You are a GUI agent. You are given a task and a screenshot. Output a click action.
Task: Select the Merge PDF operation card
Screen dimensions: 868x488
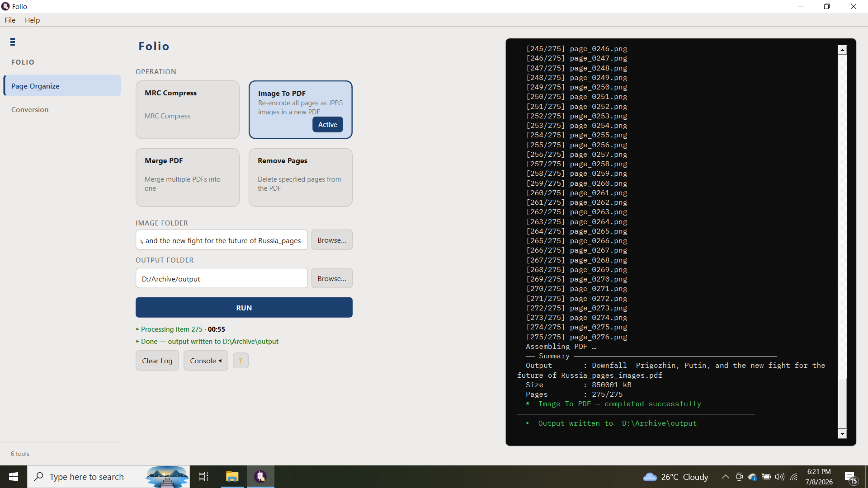coord(188,178)
